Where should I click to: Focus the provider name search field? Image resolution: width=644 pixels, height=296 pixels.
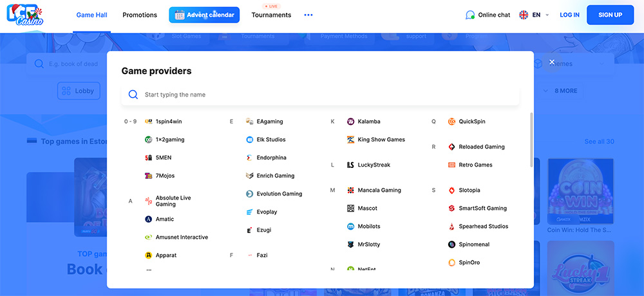tap(320, 95)
